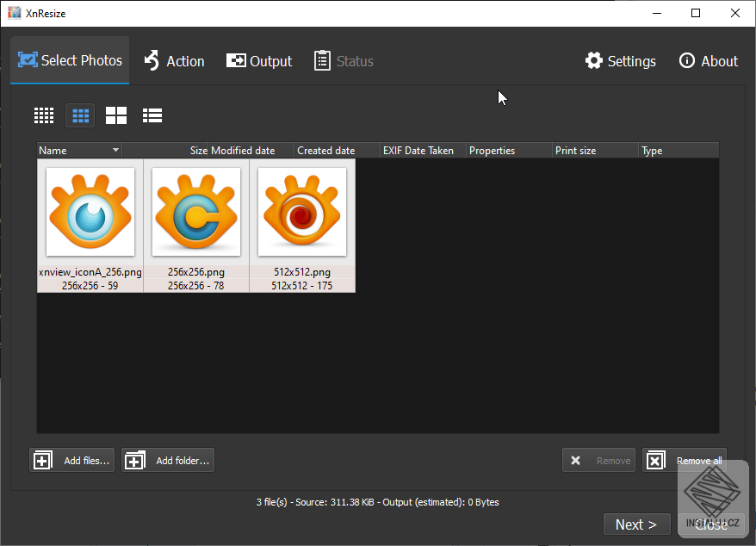Switch to large thumbnails view
The height and width of the screenshot is (546, 756).
(116, 115)
